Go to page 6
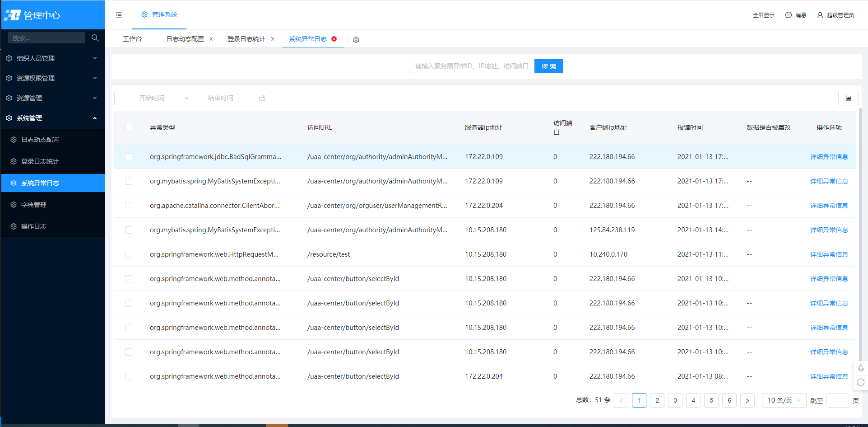 tap(729, 400)
